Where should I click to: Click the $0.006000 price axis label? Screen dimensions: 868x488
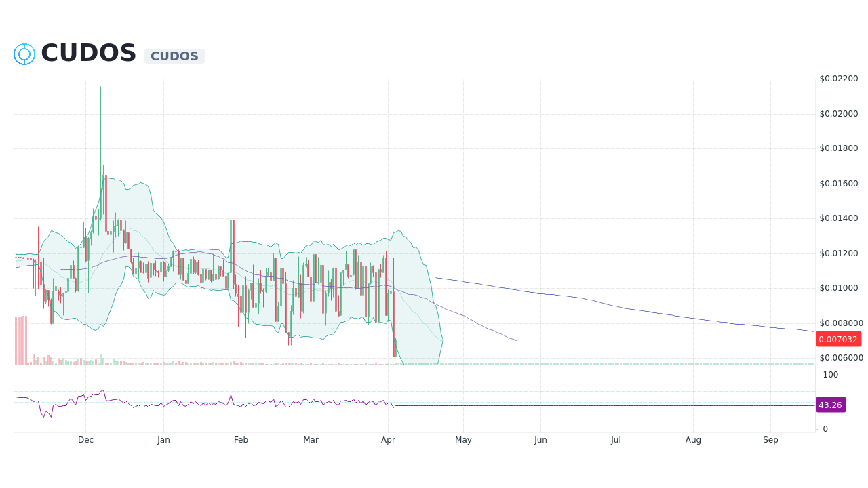[841, 358]
